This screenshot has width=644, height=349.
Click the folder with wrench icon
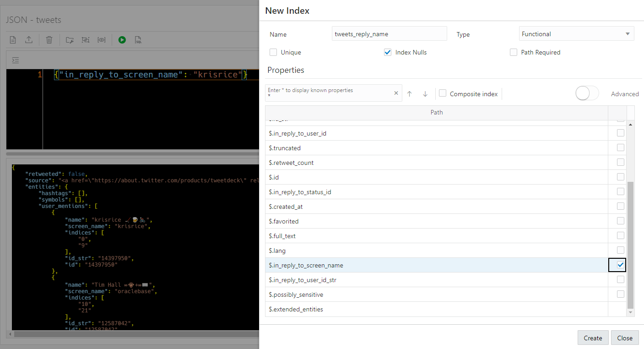(x=70, y=40)
